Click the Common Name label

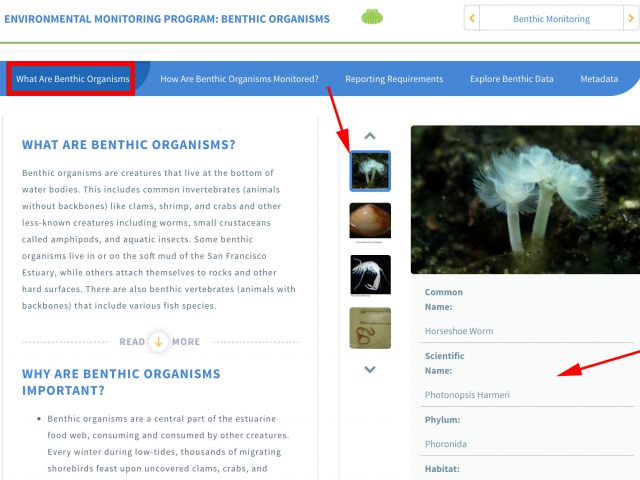[x=444, y=299]
